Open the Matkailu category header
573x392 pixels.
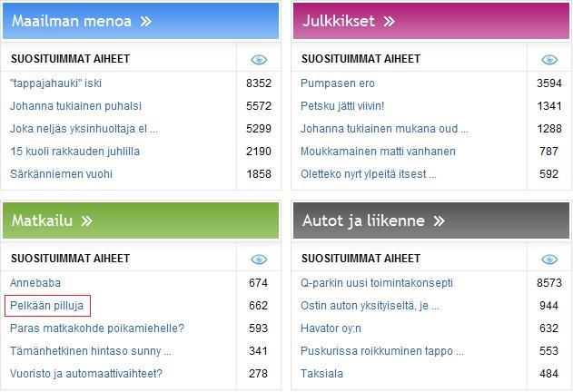[x=141, y=220]
